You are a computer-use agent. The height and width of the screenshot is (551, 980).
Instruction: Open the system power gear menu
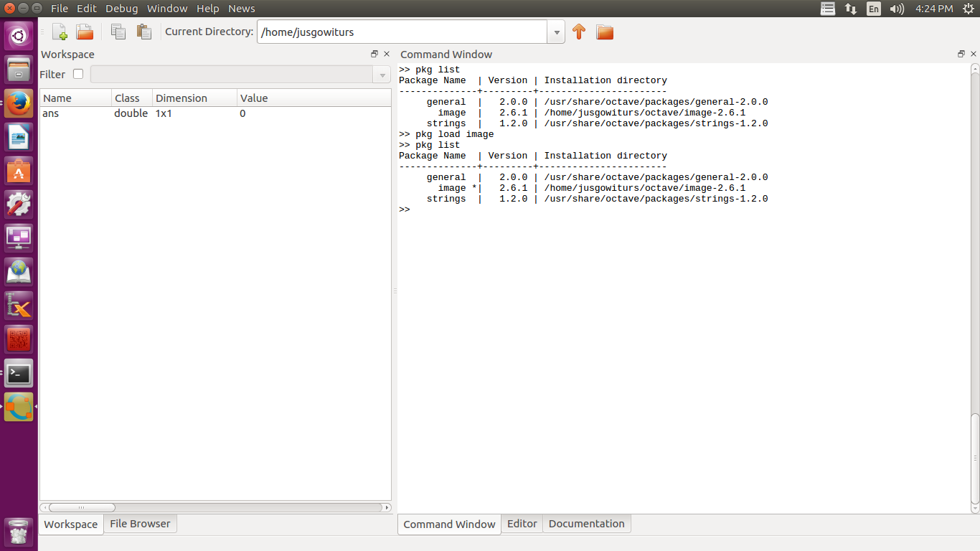967,9
